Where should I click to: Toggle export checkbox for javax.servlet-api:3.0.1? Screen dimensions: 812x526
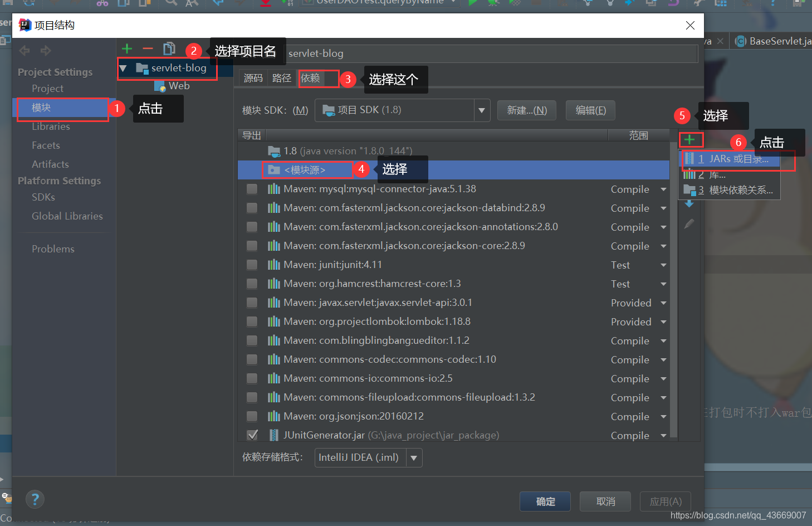pyautogui.click(x=252, y=303)
